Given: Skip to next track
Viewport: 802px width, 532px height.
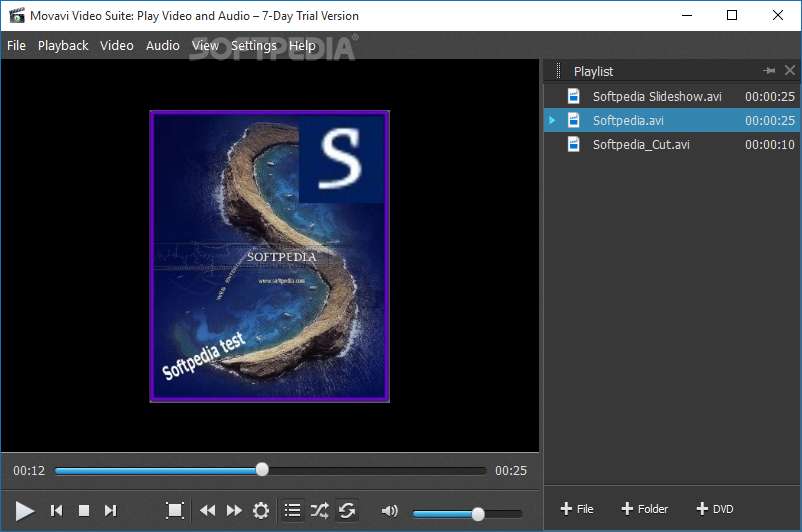Looking at the screenshot, I should tap(110, 511).
